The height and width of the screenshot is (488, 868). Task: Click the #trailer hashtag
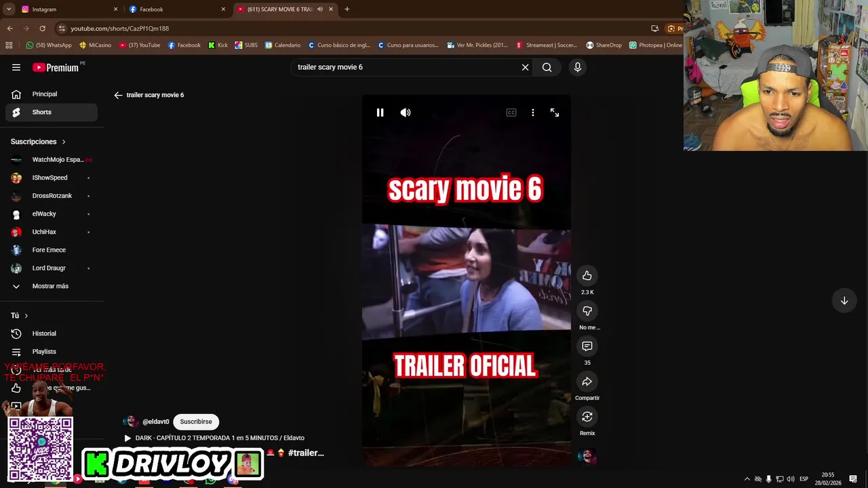(306, 453)
